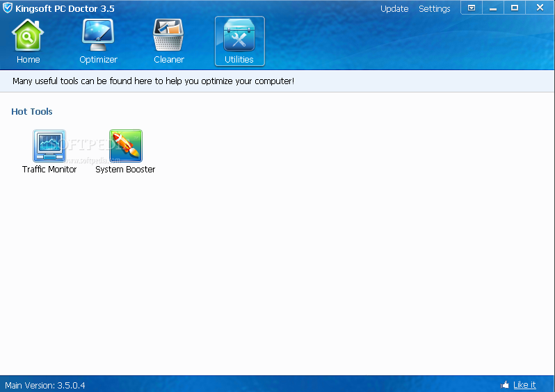Minimize the PC Doctor window
555x392 pixels.
[493, 8]
